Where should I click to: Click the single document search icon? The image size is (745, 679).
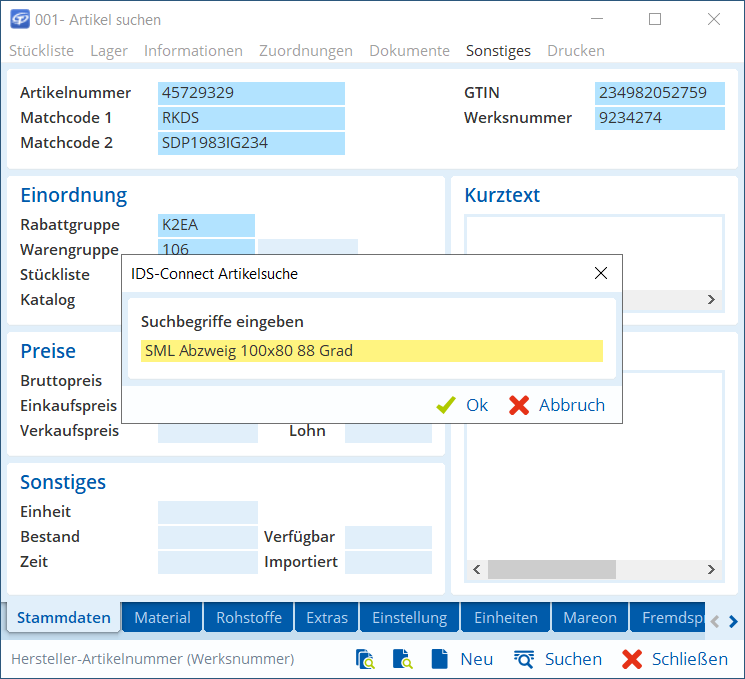pos(403,659)
